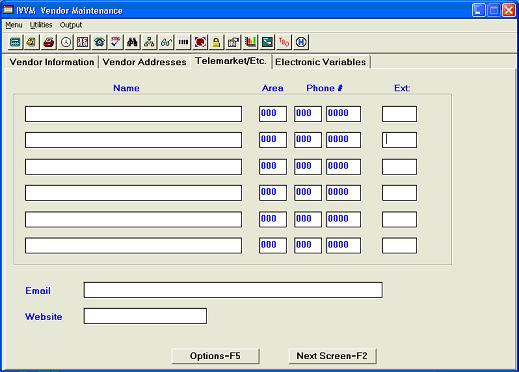The height and width of the screenshot is (372, 519).
Task: Click the first row Area code field
Action: coord(273,114)
